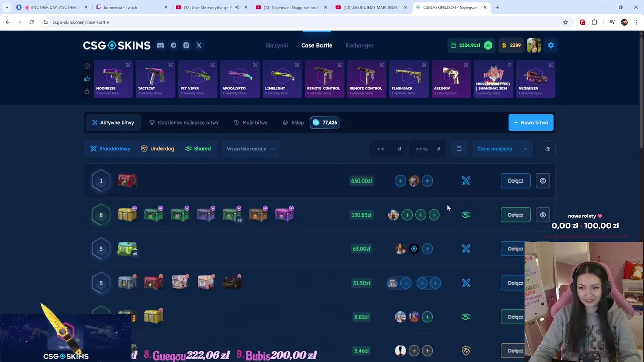Focus the min. price input
Screen dimensions: 644x362
coord(388,149)
